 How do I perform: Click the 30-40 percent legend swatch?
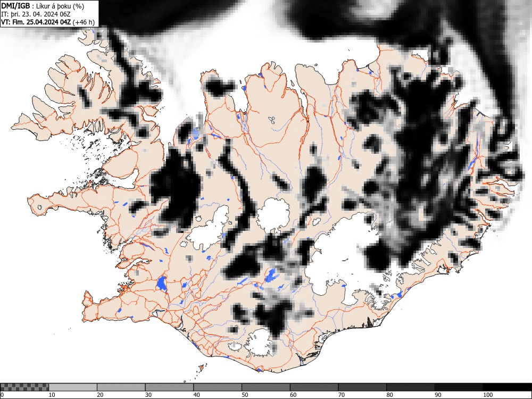169,387
